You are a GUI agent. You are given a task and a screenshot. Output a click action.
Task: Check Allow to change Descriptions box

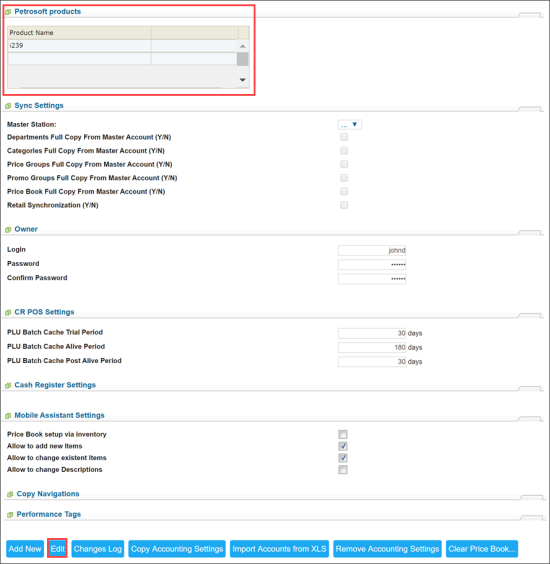pyautogui.click(x=343, y=470)
